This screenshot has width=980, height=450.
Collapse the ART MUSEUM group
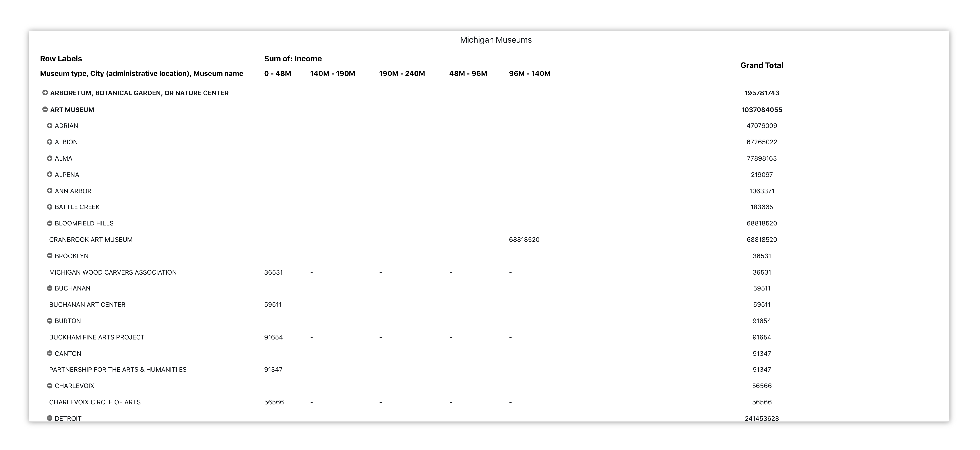pos(45,109)
